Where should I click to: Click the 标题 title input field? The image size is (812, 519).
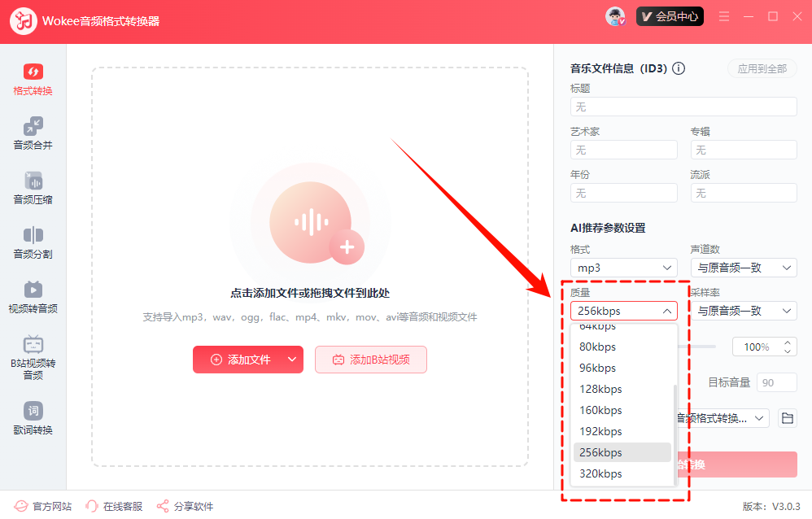click(683, 107)
